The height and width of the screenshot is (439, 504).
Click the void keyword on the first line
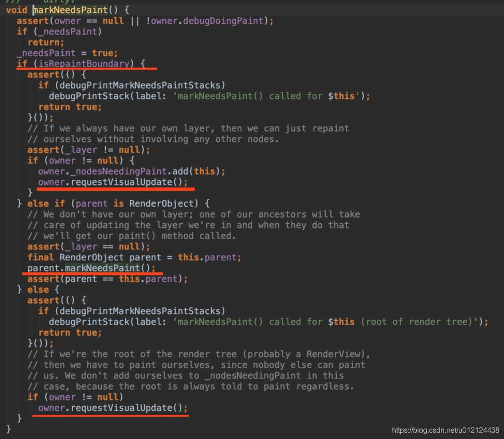coord(16,10)
